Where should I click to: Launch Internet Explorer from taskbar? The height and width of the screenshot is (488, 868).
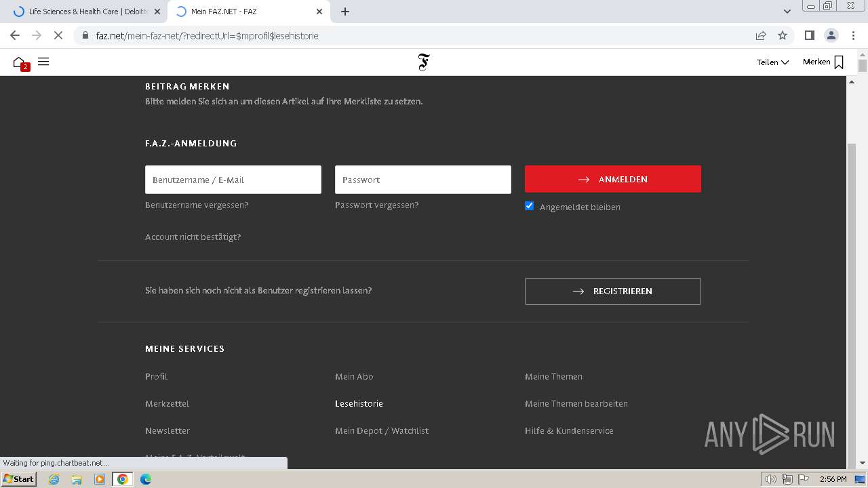click(x=54, y=479)
